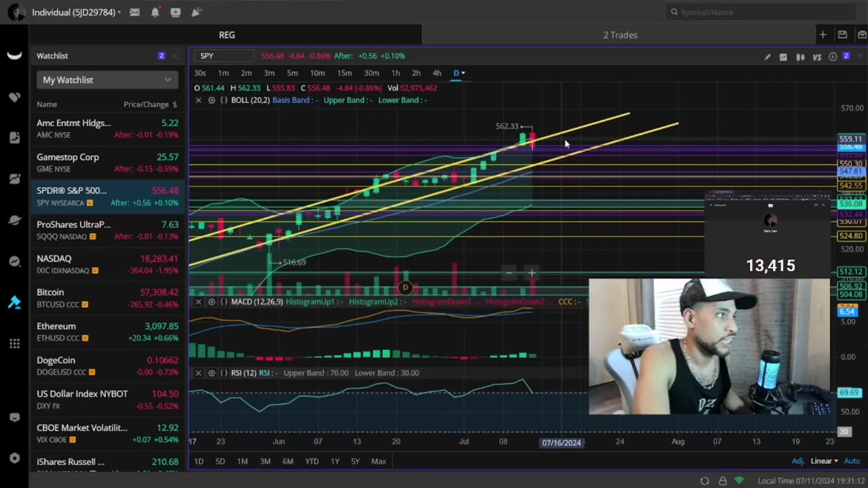
Task: Select the Bitcoin row in watchlist
Action: click(107, 298)
